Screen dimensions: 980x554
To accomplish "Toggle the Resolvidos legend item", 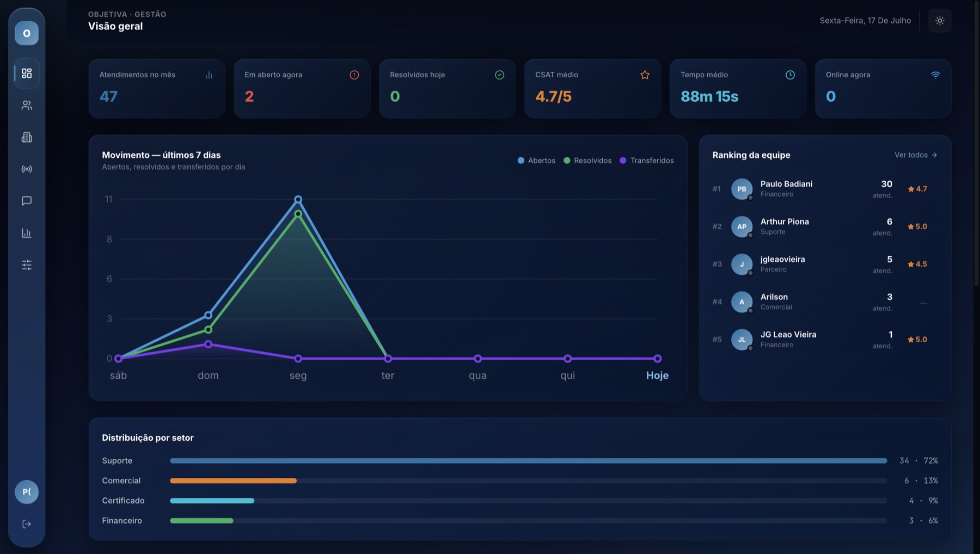I will [587, 161].
